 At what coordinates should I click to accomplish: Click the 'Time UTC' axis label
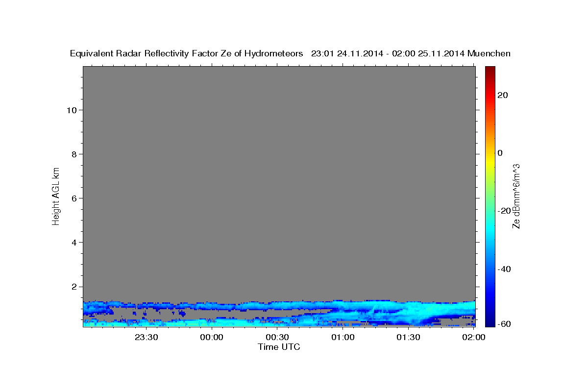coord(279,347)
